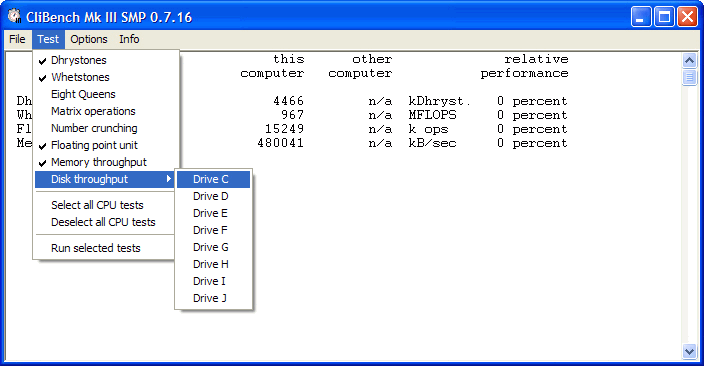Open the Info menu
Image resolution: width=704 pixels, height=366 pixels.
point(129,40)
